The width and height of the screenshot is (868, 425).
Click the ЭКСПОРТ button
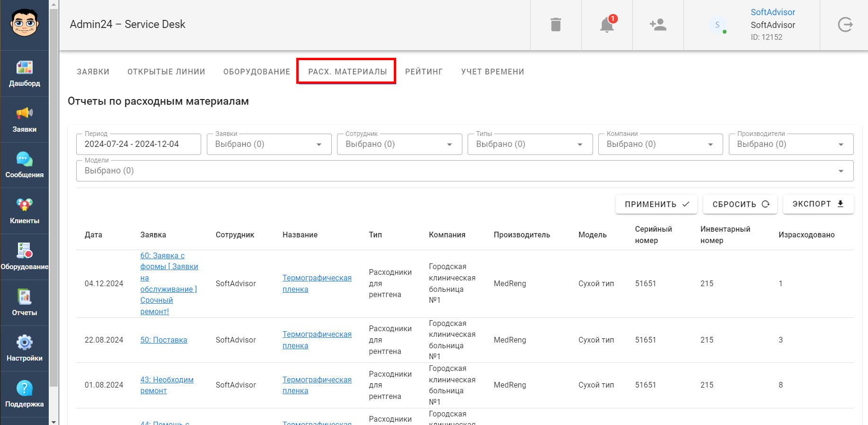(x=818, y=204)
